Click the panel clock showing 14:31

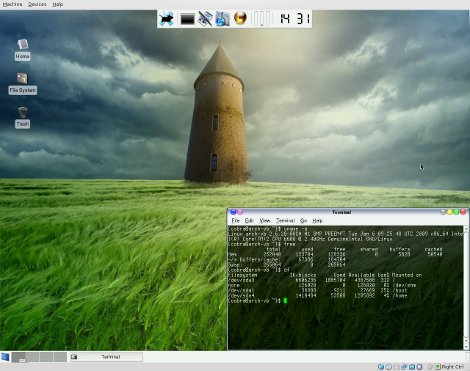(295, 19)
